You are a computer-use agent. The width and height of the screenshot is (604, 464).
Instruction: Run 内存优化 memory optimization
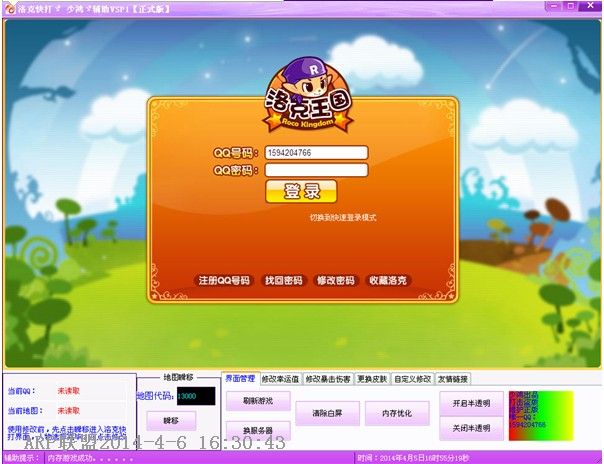coord(397,413)
